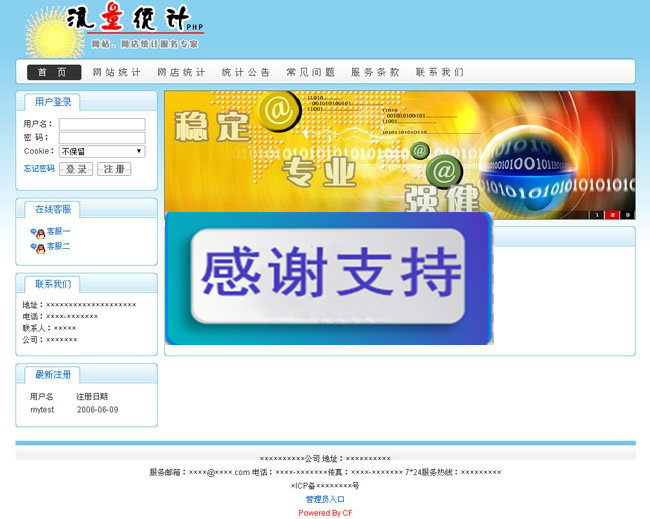The height and width of the screenshot is (519, 650).
Task: Click the 登录 button
Action: [76, 169]
